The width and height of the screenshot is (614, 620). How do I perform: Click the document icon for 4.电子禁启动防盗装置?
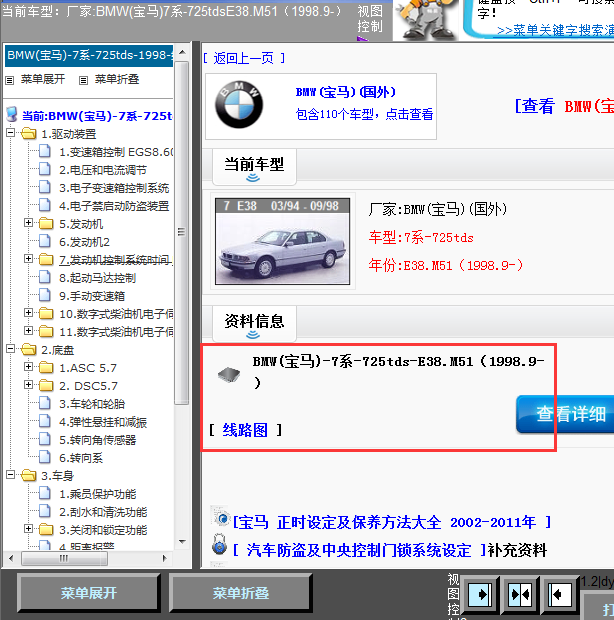tap(45, 205)
